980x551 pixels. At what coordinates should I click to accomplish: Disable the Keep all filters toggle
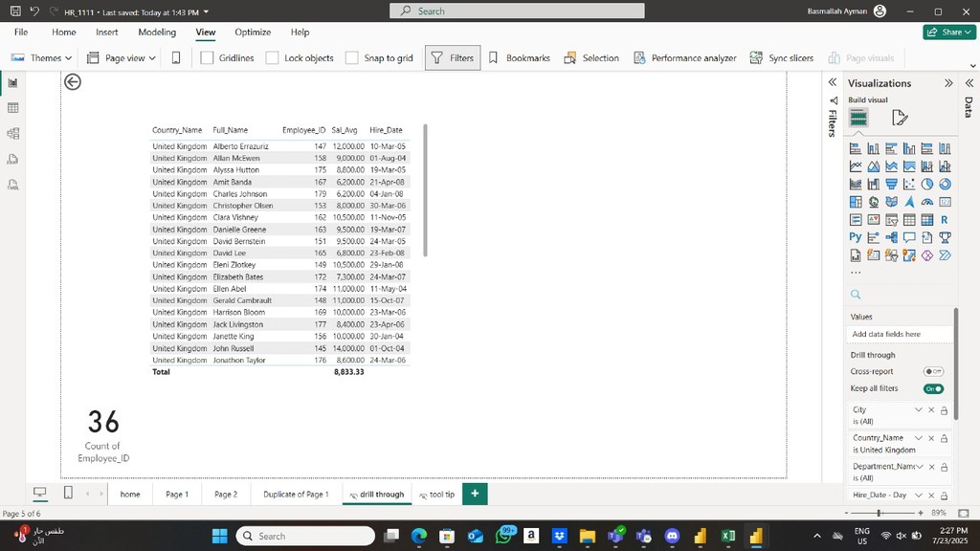point(933,388)
